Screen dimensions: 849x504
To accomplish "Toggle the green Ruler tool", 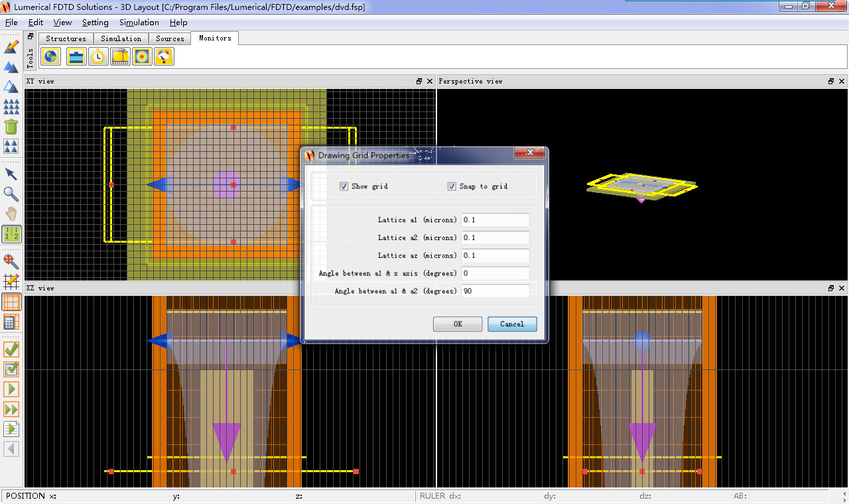I will tap(11, 234).
